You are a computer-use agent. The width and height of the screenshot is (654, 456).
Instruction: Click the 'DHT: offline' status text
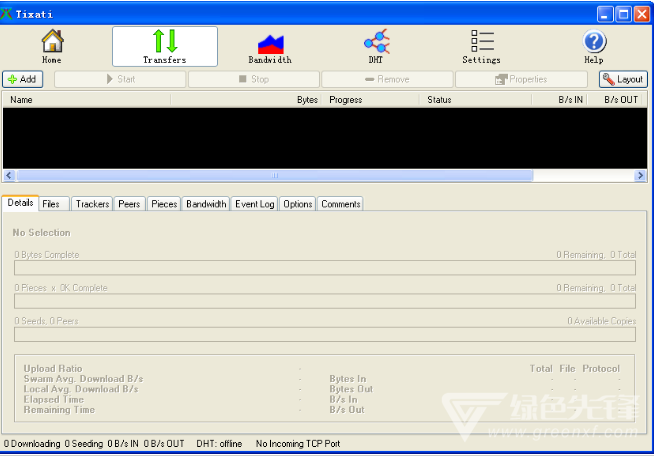[x=219, y=443]
